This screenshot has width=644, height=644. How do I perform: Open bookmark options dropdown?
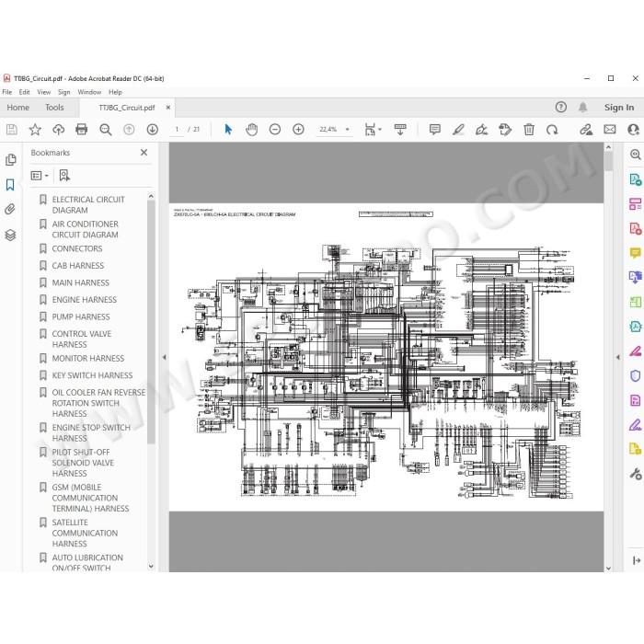pyautogui.click(x=40, y=176)
